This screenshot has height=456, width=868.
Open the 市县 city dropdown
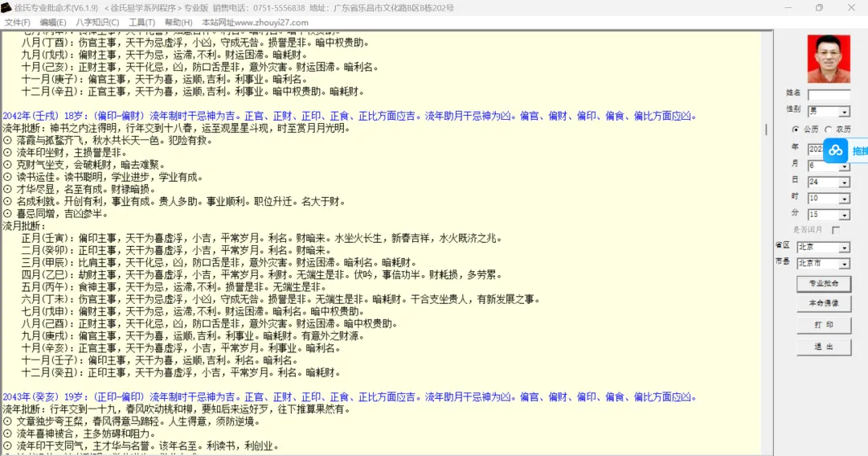coord(844,264)
